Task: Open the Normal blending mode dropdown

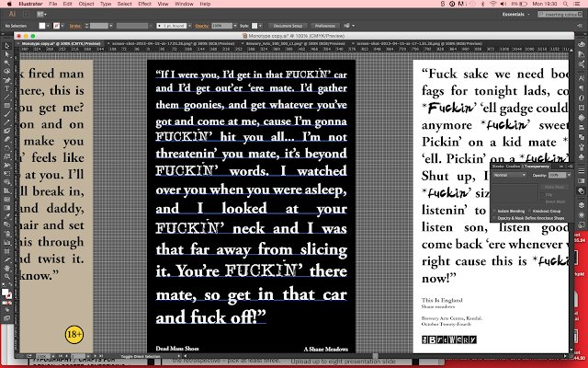Action: click(510, 175)
